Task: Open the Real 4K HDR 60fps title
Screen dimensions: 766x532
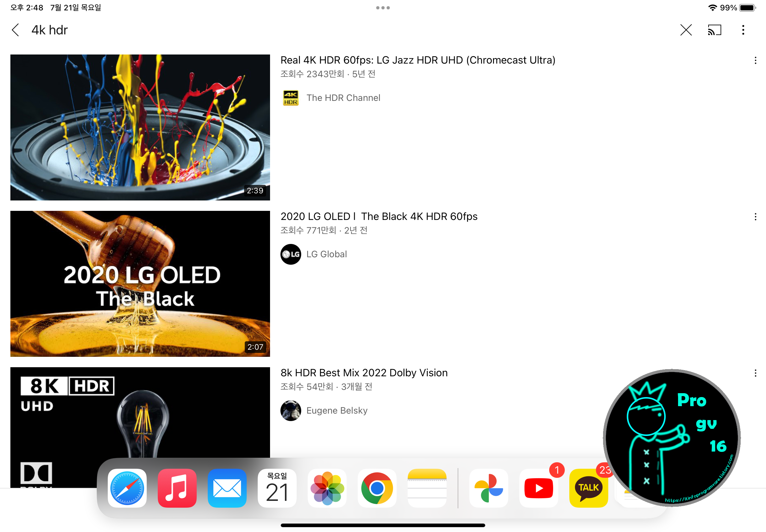Action: pyautogui.click(x=417, y=60)
